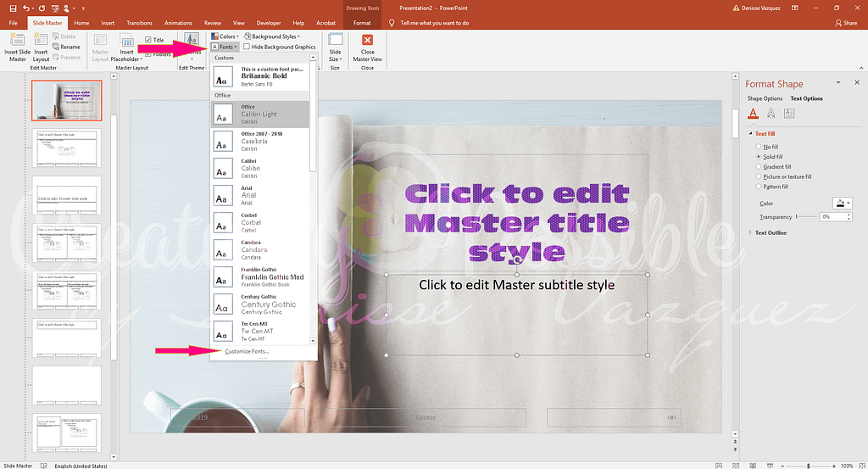Click the Master subtitle style placeholder text
The image size is (868, 469).
pos(516,285)
